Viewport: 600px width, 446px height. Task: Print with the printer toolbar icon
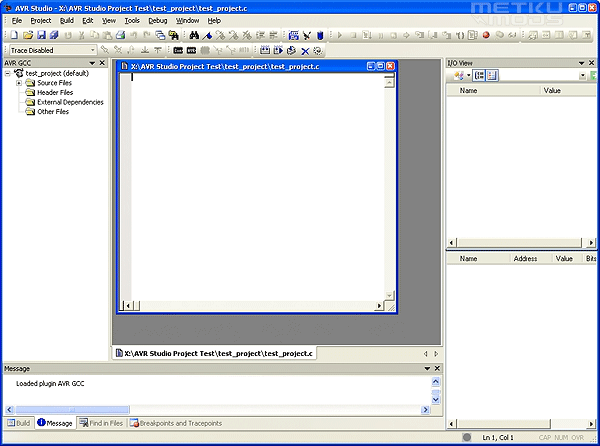(121, 35)
